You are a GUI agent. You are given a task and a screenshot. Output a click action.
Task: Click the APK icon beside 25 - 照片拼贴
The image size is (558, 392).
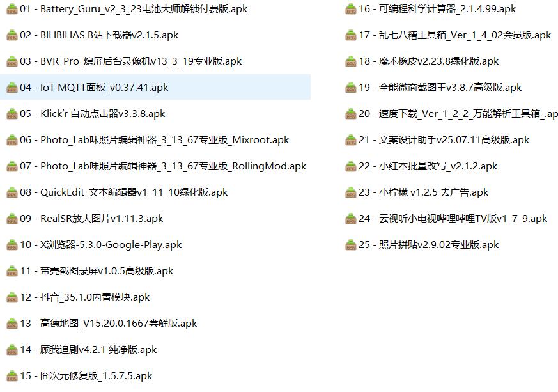(351, 244)
